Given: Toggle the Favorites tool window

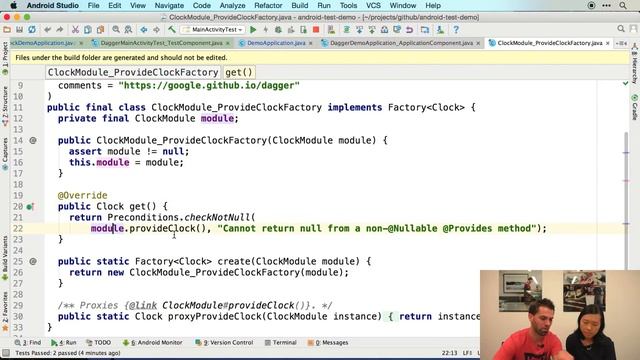Looking at the screenshot, I should tap(5, 311).
